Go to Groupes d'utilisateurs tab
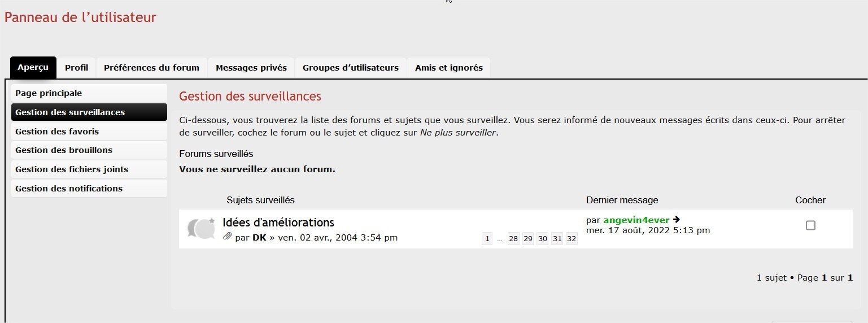Screen dimensions: 868x323 click(x=351, y=68)
